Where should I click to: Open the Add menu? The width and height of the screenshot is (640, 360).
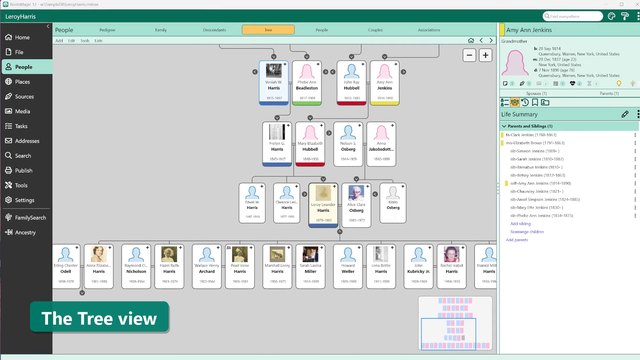coord(59,41)
